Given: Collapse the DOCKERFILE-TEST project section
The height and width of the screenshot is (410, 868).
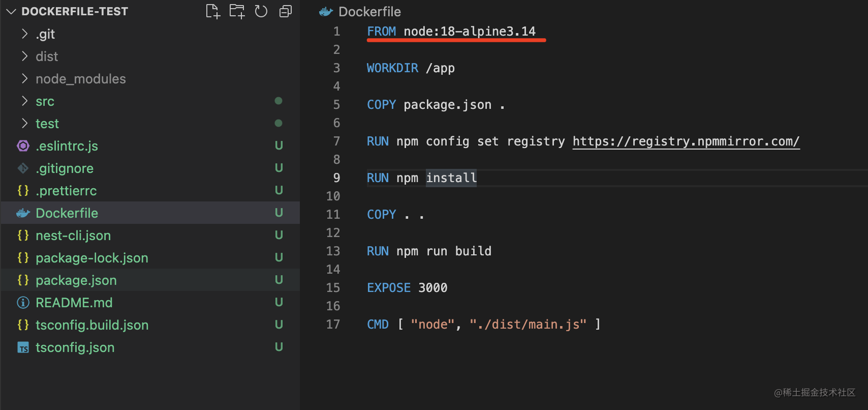Looking at the screenshot, I should click(x=11, y=11).
